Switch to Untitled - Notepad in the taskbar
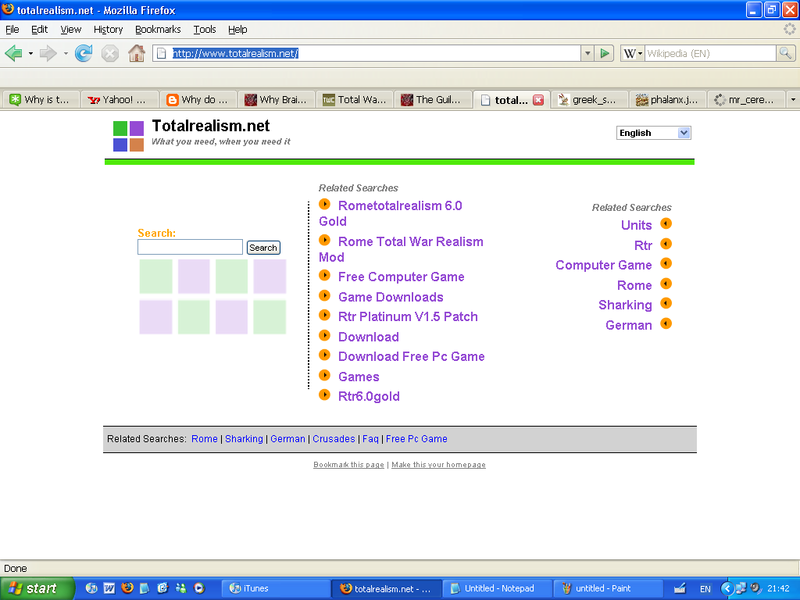The width and height of the screenshot is (800, 600). (498, 589)
